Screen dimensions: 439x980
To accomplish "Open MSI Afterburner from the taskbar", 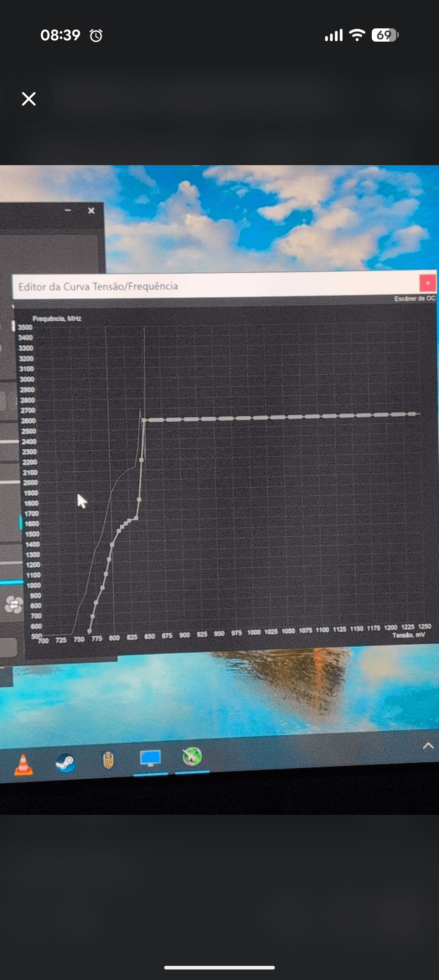I will point(192,756).
